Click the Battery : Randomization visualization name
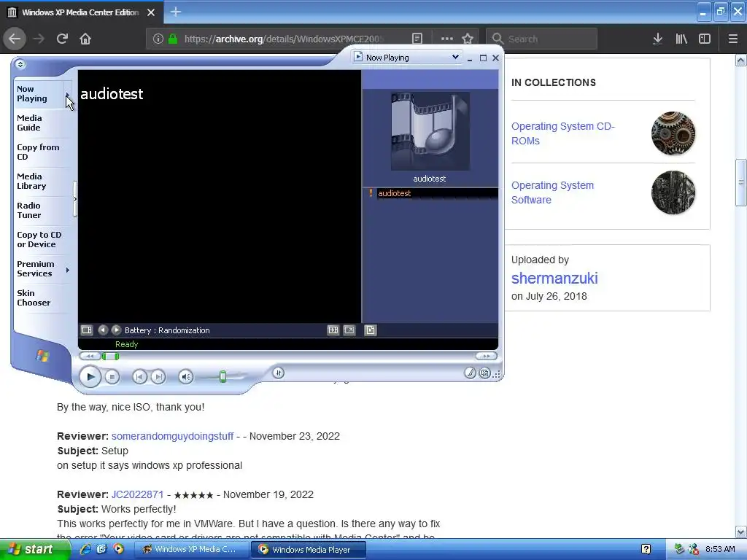The image size is (747, 560). point(167,330)
